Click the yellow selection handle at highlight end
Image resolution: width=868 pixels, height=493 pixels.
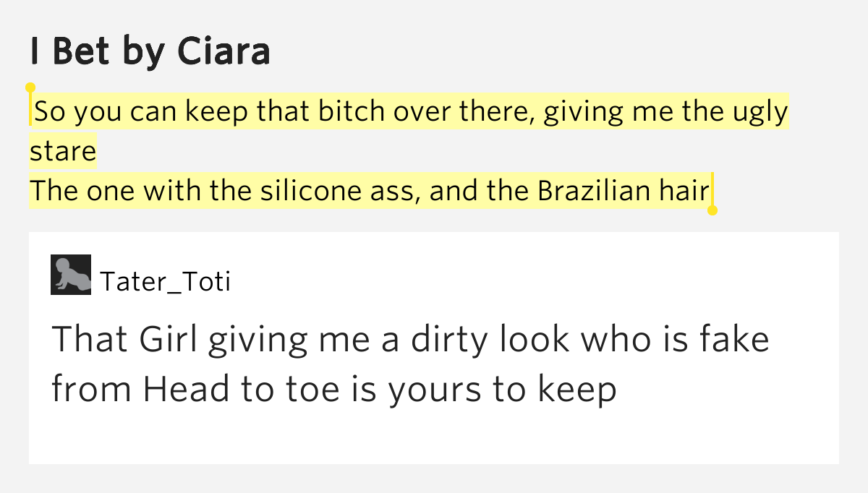(x=712, y=210)
